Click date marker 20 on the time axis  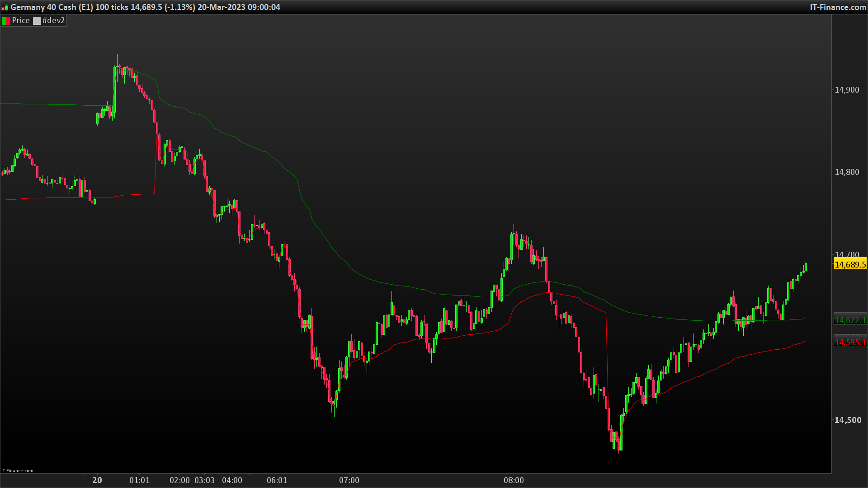point(97,480)
